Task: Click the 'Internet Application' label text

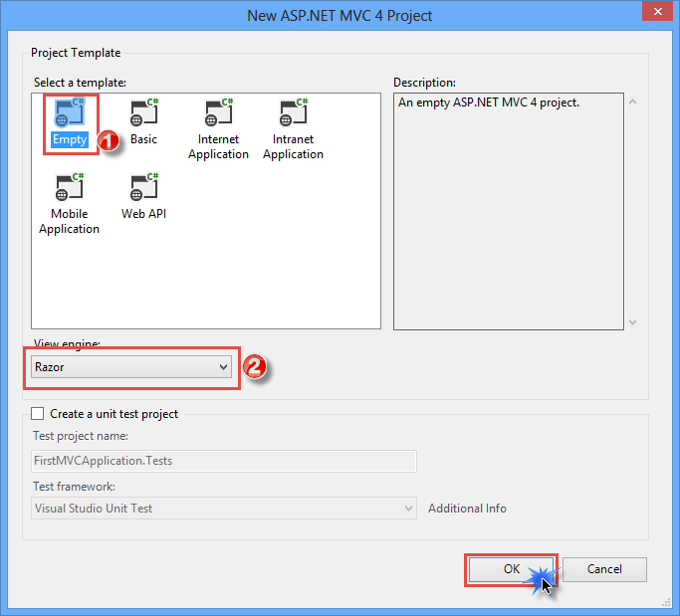Action: coord(218,146)
